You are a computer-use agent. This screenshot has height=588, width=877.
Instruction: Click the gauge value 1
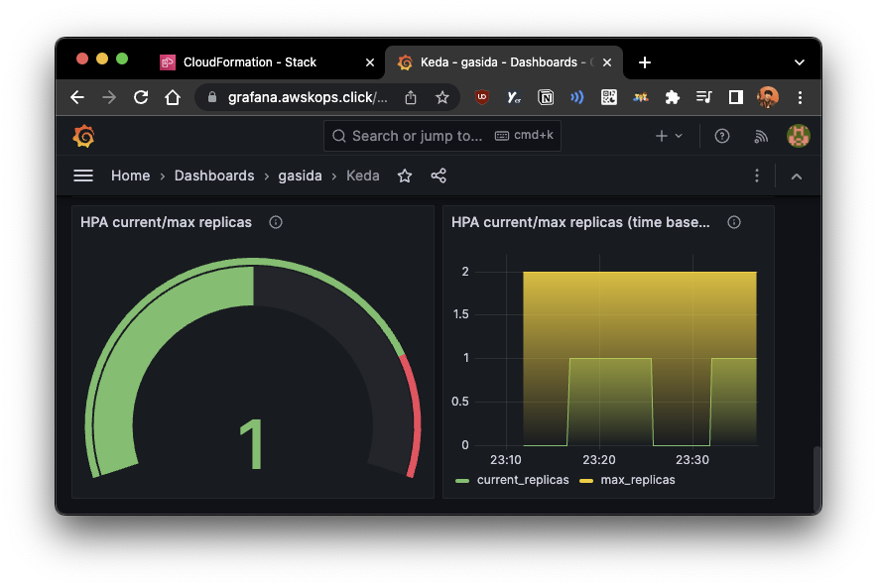point(252,445)
